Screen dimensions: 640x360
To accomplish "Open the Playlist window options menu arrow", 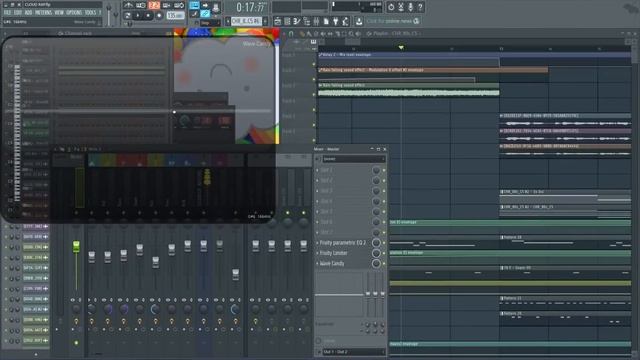I will pyautogui.click(x=284, y=34).
